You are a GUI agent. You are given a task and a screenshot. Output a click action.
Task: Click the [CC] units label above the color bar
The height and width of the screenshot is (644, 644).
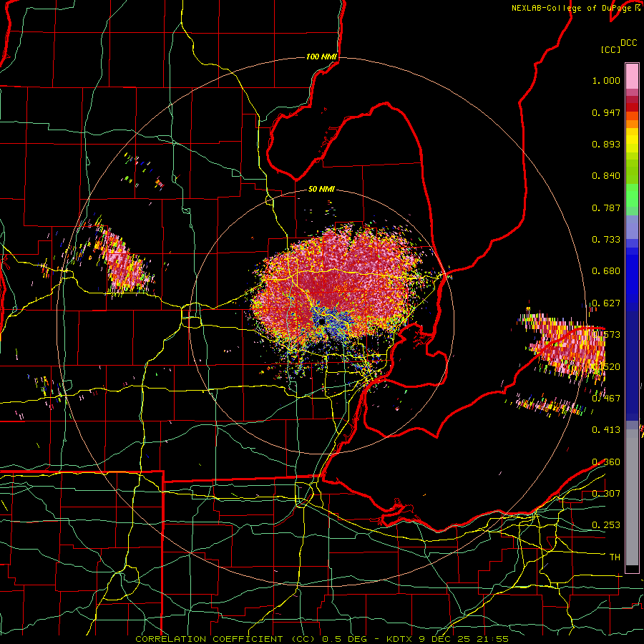click(x=611, y=49)
